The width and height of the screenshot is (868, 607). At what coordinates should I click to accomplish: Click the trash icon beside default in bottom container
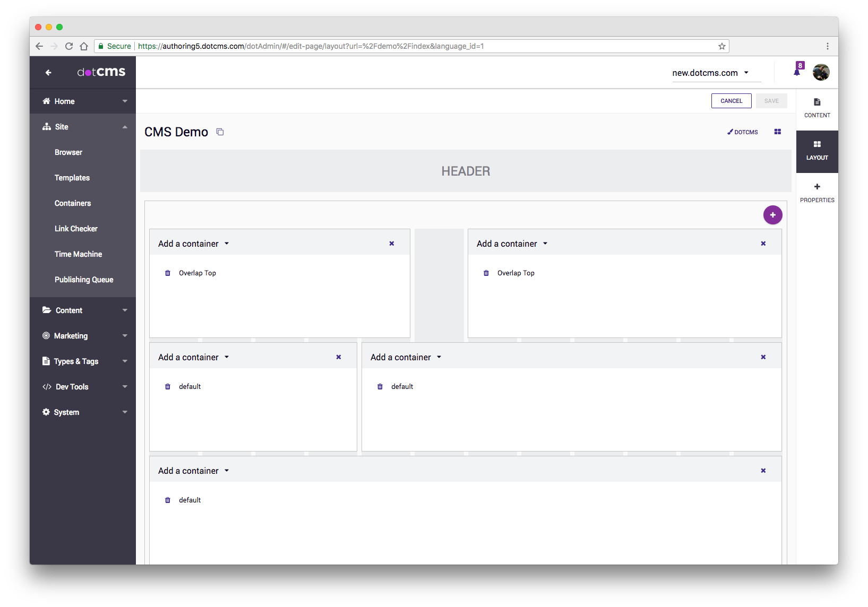point(168,500)
